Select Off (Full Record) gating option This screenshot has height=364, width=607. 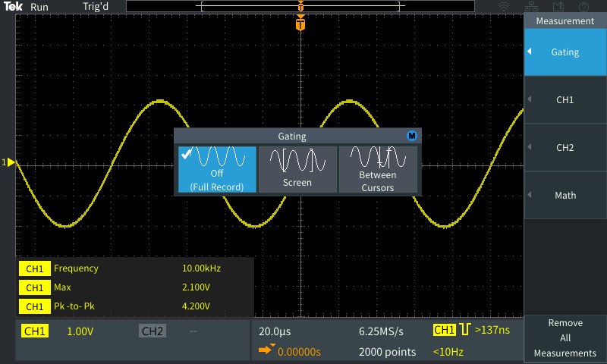coord(217,169)
